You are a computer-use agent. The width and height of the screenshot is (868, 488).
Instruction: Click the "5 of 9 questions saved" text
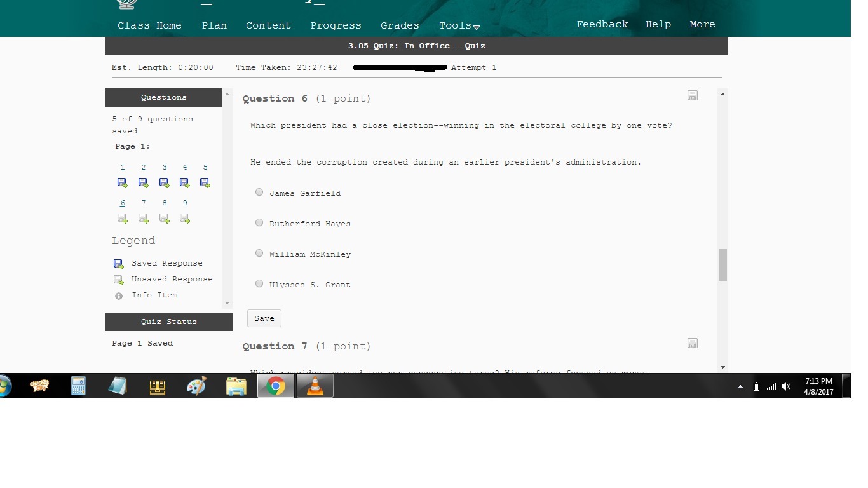click(153, 125)
